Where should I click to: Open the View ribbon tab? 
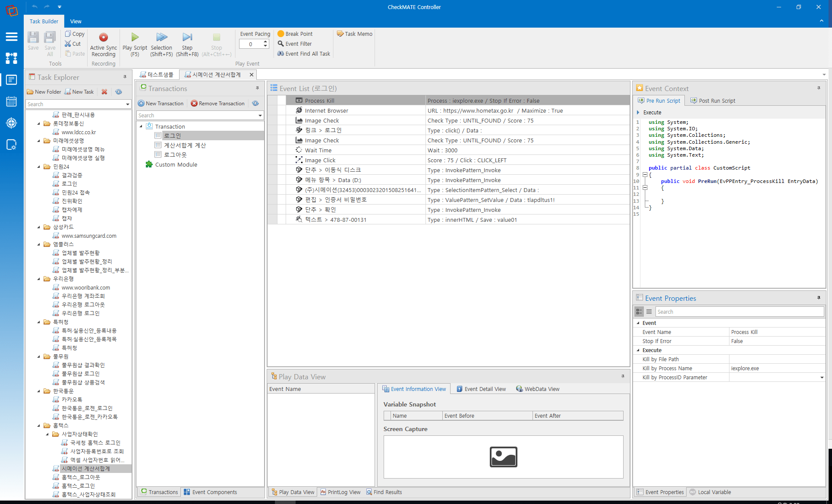coord(76,21)
